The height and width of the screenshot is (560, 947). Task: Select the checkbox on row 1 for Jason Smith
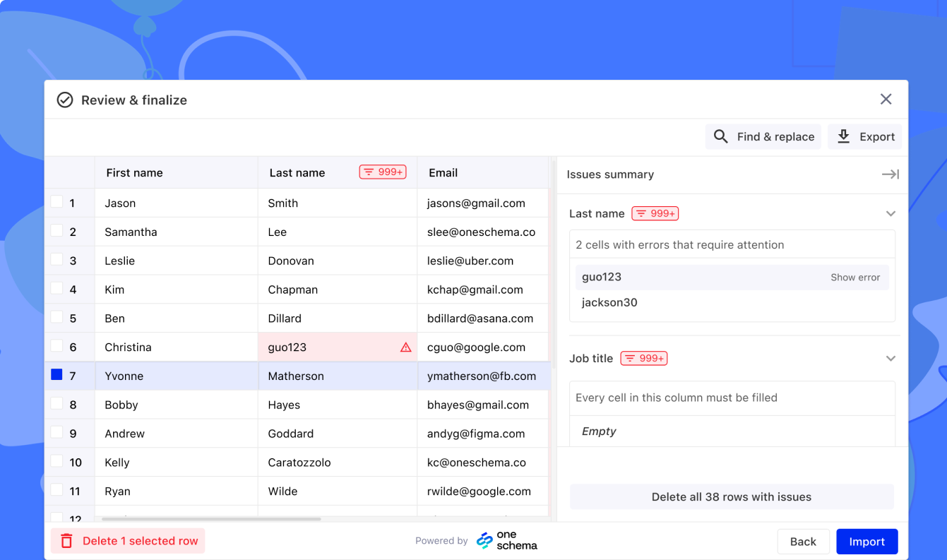pos(56,203)
